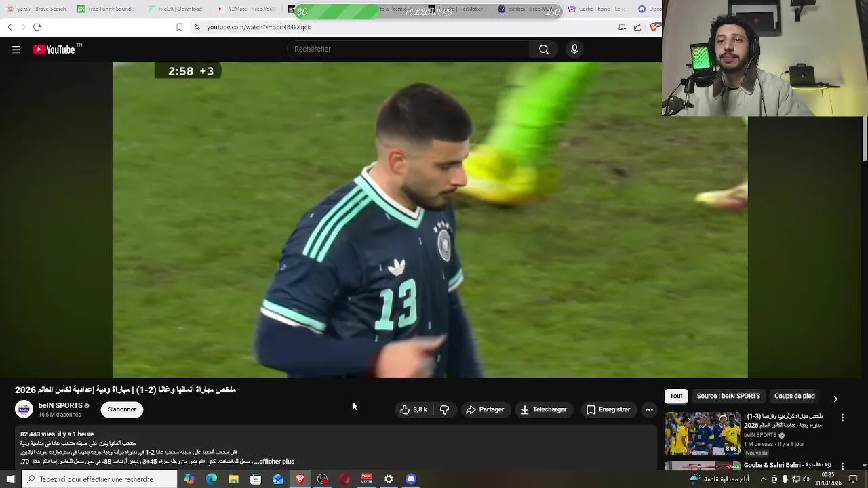The image size is (868, 488).
Task: Open Microsoft Edge from the taskbar
Action: click(x=212, y=479)
